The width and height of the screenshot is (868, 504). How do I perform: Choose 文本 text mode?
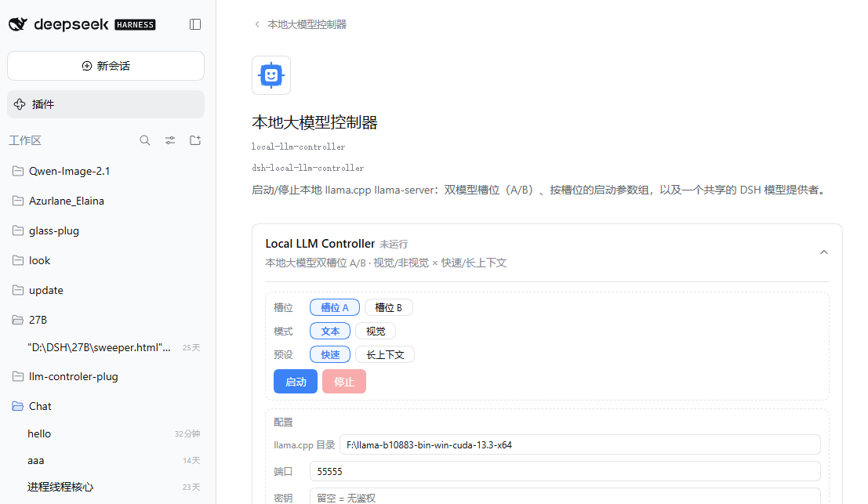[330, 332]
